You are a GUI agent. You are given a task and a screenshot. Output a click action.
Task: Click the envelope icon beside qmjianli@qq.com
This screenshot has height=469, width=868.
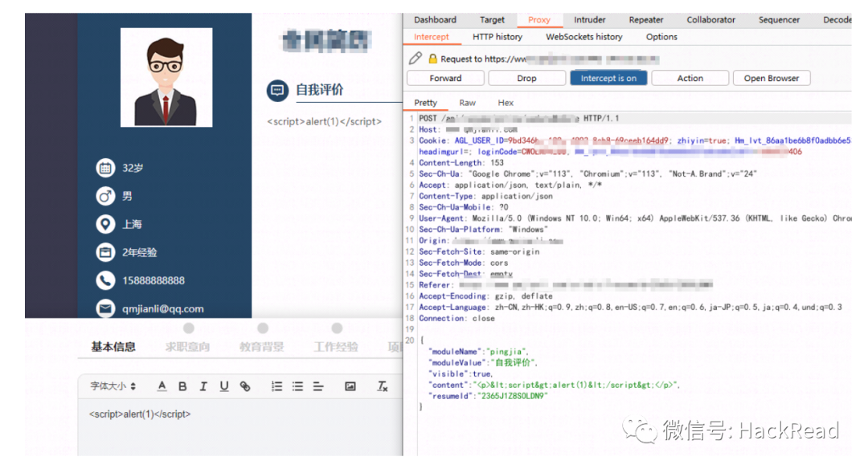pos(105,308)
